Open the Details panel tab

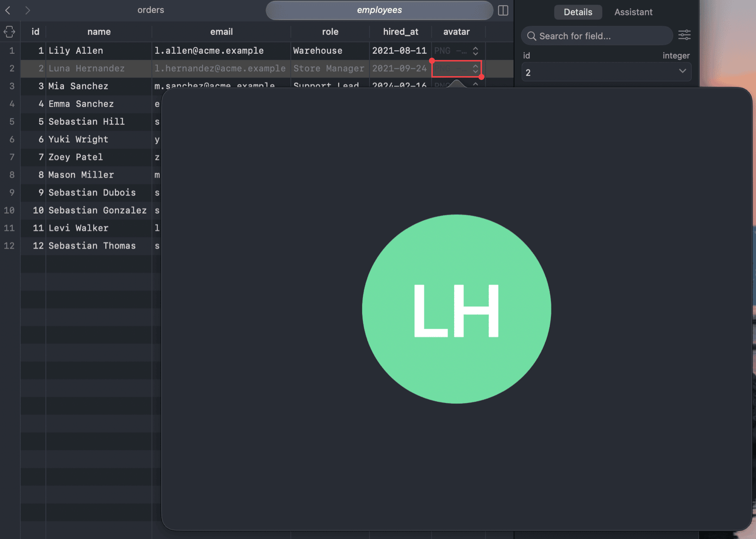578,12
